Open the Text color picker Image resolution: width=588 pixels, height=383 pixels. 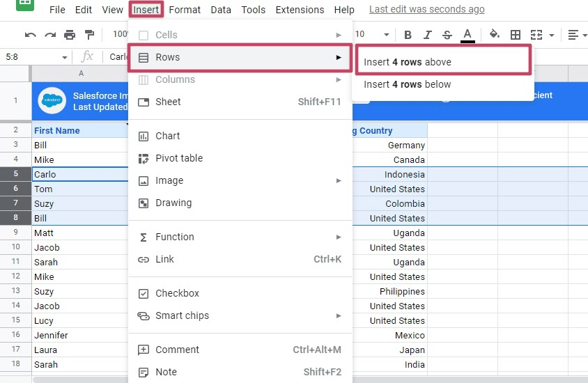point(467,36)
